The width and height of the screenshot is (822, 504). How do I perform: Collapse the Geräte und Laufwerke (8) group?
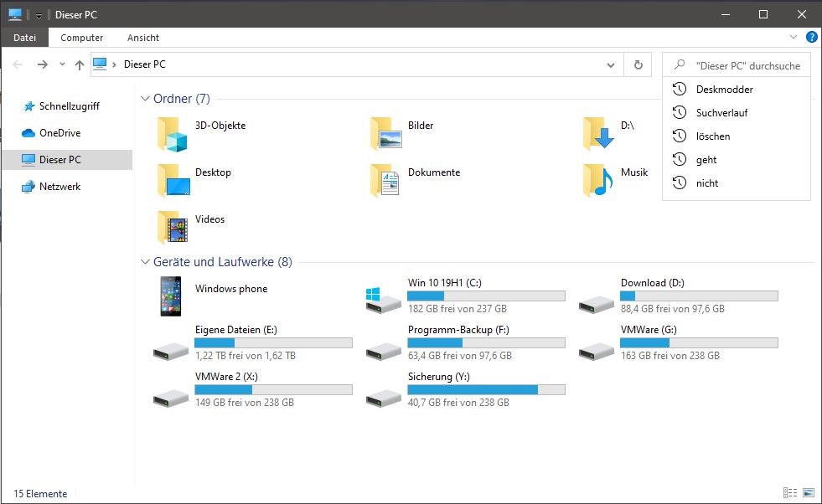tap(145, 262)
